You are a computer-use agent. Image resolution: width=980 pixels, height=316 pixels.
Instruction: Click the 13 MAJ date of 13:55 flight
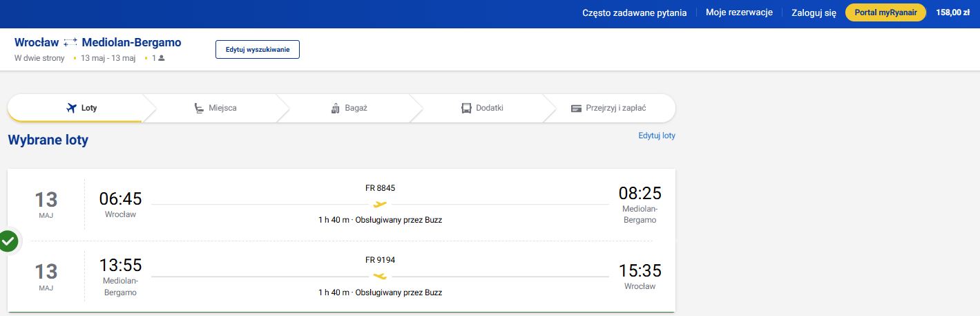46,277
